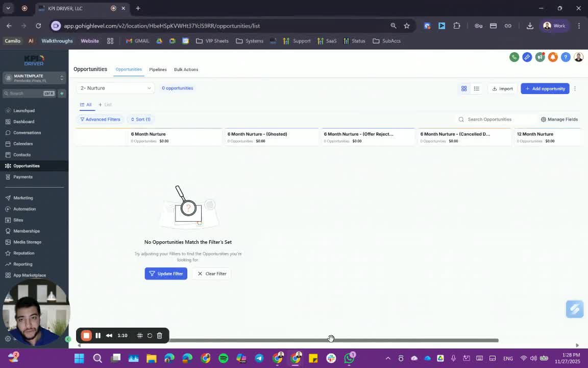Reload the browser page

[38, 26]
